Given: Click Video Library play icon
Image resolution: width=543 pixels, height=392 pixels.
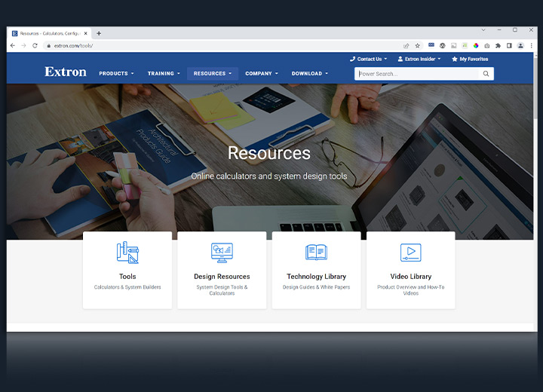Looking at the screenshot, I should (411, 253).
